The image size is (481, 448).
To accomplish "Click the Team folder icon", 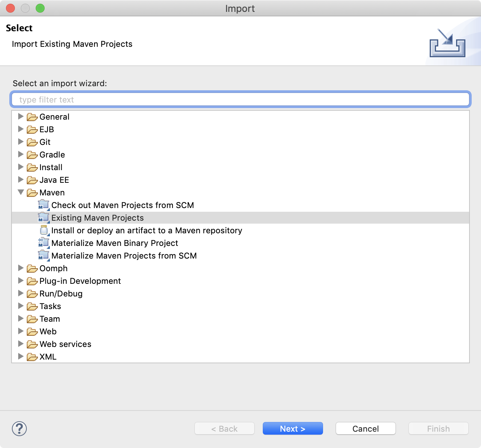I will tap(32, 319).
